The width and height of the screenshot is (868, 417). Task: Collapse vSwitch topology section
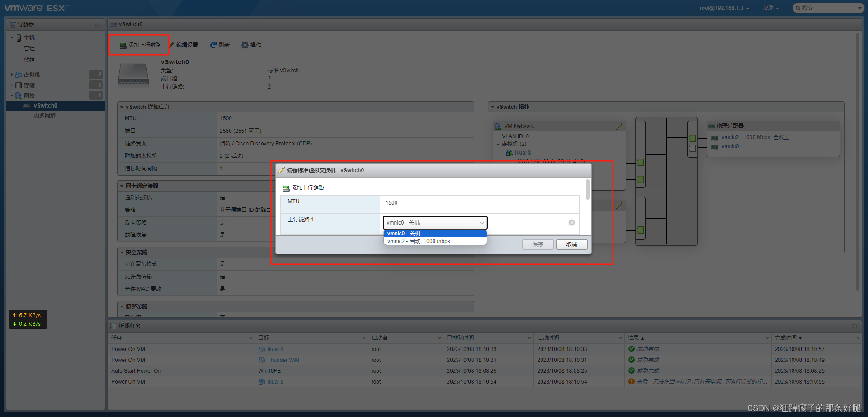click(492, 107)
